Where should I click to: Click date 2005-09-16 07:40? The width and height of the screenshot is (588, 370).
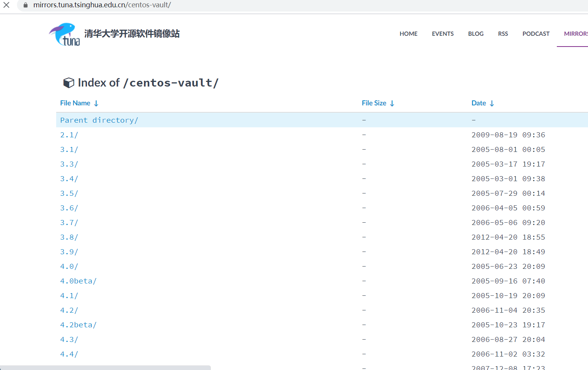click(508, 281)
